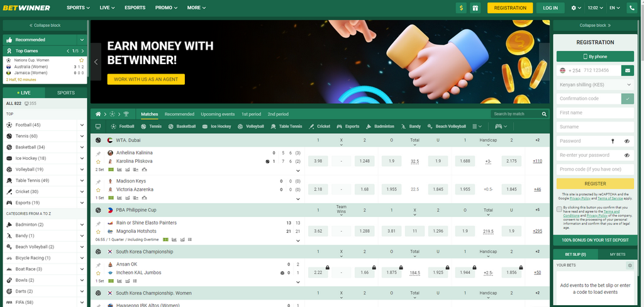This screenshot has width=644, height=307.
Task: Click the monitor live-stream filter icon
Action: pos(98,126)
